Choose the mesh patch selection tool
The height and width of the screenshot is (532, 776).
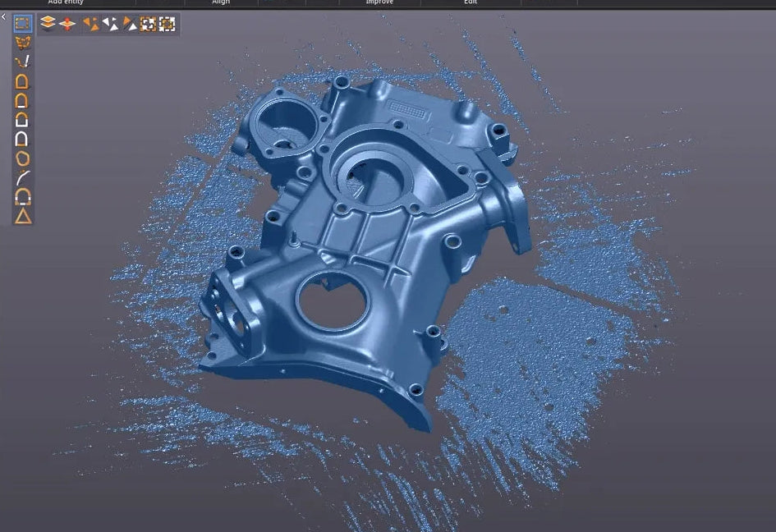[23, 43]
